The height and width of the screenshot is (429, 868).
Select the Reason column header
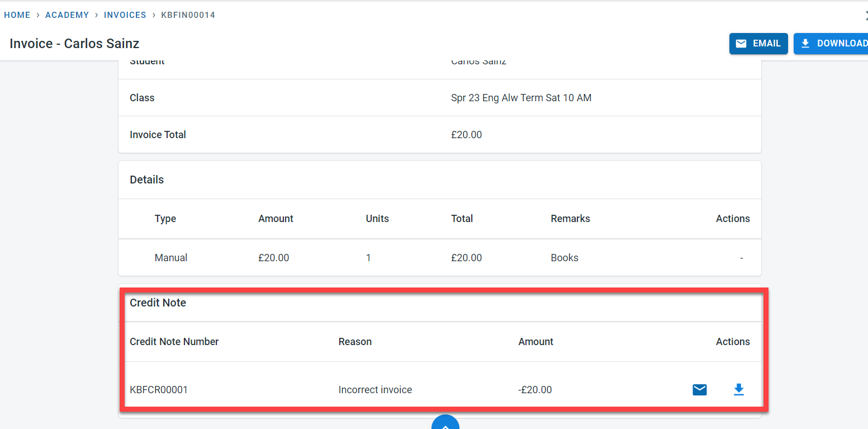pos(355,342)
